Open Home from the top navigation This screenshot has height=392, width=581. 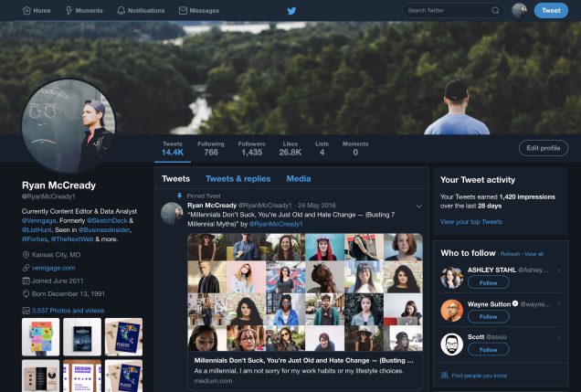pyautogui.click(x=37, y=10)
